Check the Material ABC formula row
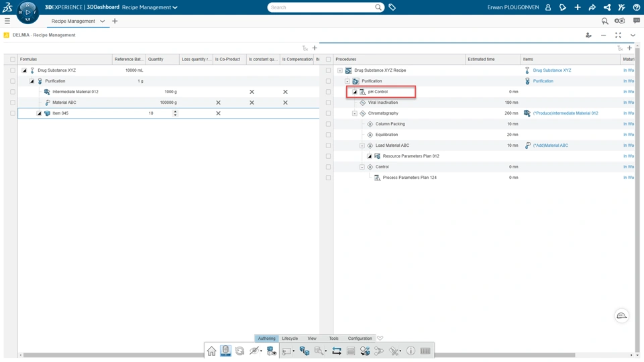 [13, 103]
